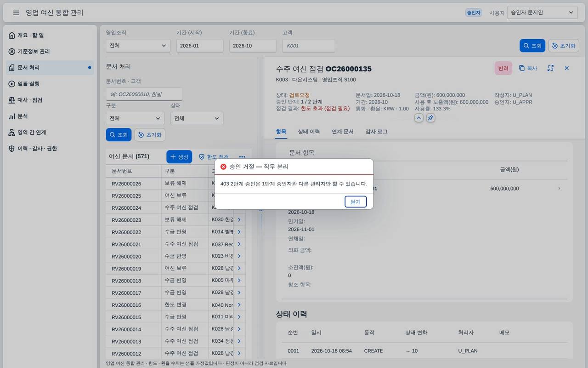Open 일괄 실행 sidebar section
The image size is (588, 368).
[50, 84]
